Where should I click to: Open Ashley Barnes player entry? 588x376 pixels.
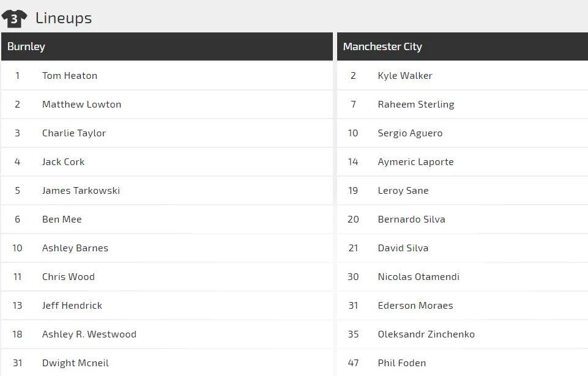[x=75, y=248]
